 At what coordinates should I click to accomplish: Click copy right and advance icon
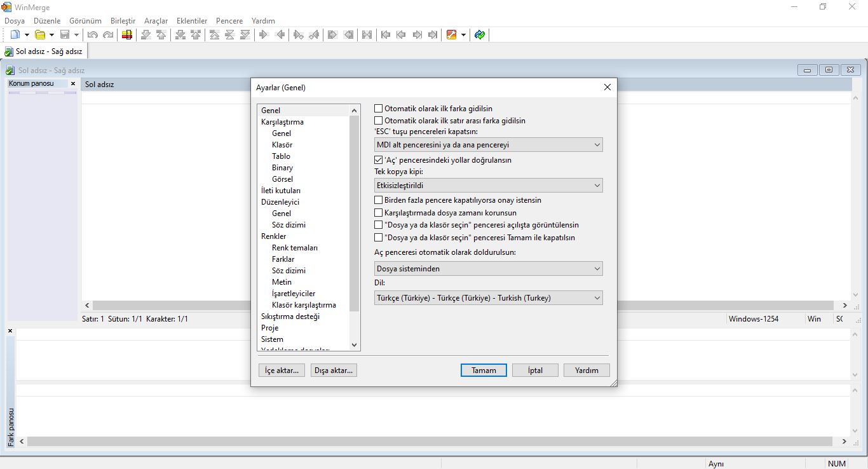[x=298, y=35]
